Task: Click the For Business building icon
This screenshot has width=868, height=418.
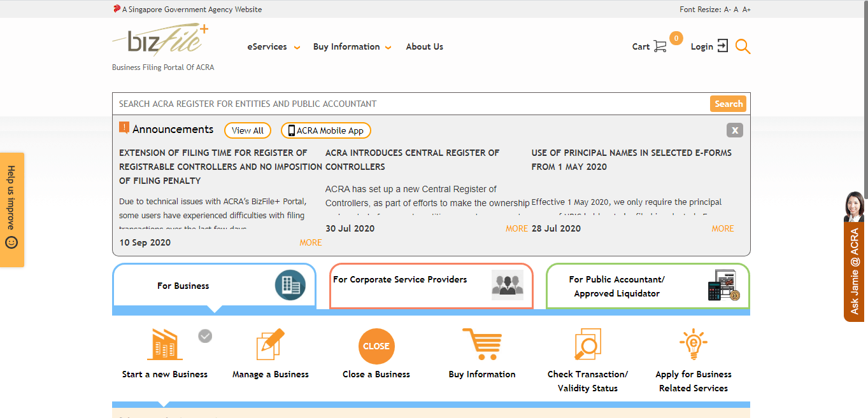Action: [x=290, y=285]
